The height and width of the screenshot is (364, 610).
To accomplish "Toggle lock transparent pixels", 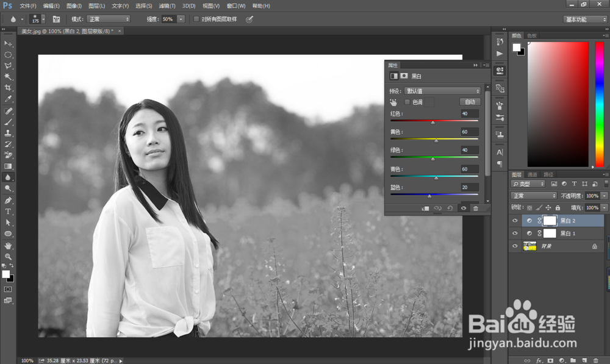I will coord(529,208).
